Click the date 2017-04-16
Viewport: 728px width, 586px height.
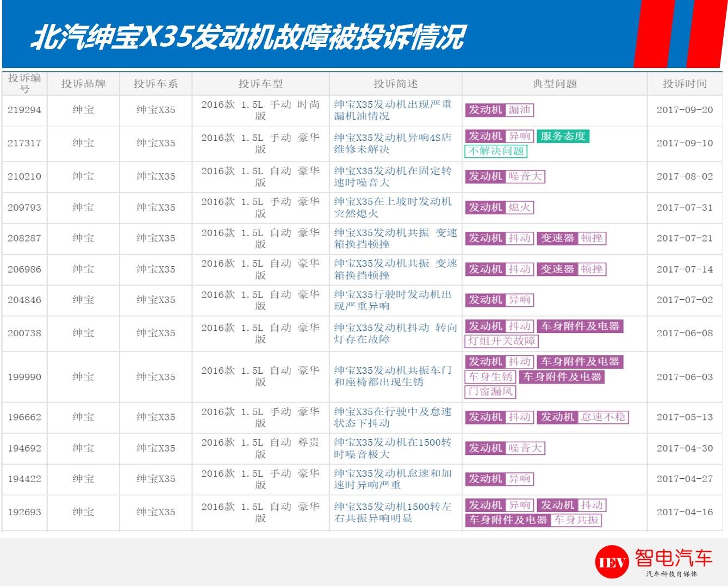pyautogui.click(x=685, y=512)
